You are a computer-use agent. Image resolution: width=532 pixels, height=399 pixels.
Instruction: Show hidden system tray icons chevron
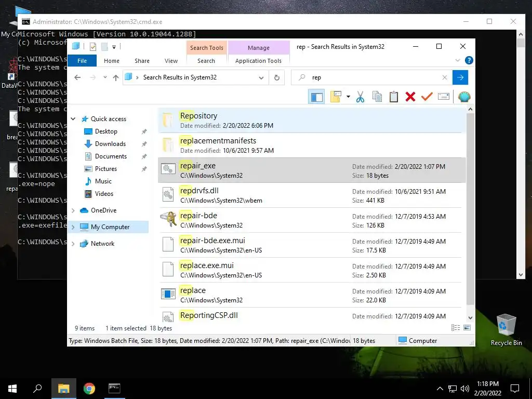(x=440, y=389)
